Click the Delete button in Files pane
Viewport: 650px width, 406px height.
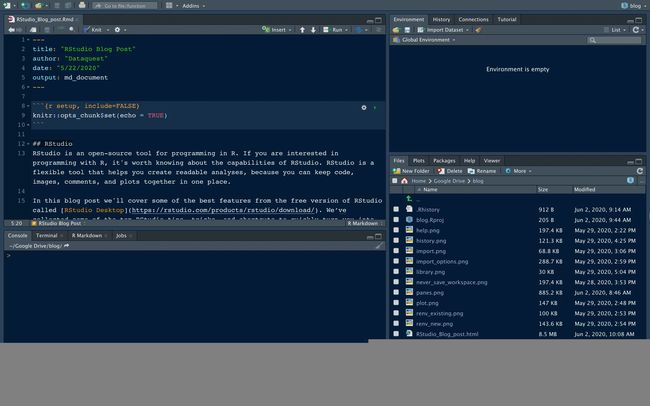(x=450, y=171)
